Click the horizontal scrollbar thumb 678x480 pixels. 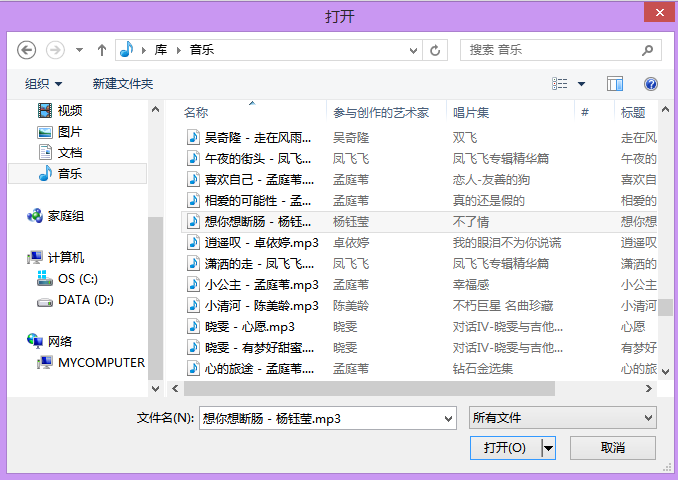369,389
